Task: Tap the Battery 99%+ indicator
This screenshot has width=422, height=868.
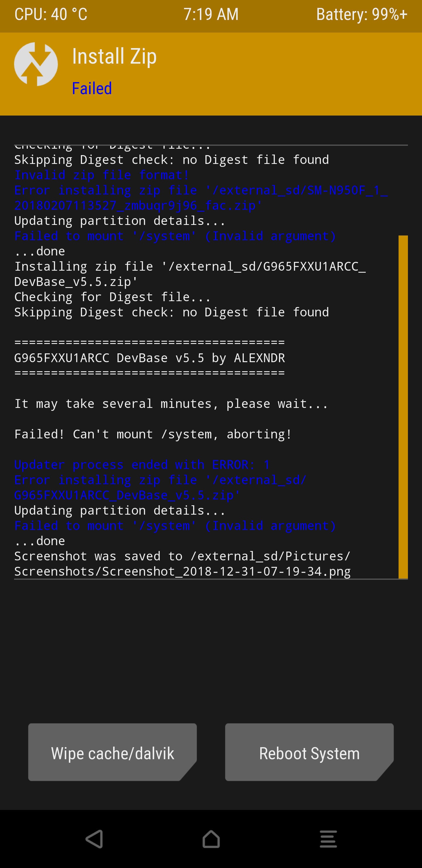Action: click(x=362, y=14)
